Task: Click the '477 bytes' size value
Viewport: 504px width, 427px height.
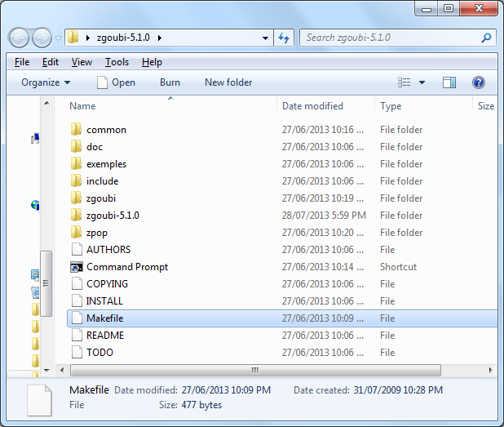Action: pyautogui.click(x=201, y=405)
